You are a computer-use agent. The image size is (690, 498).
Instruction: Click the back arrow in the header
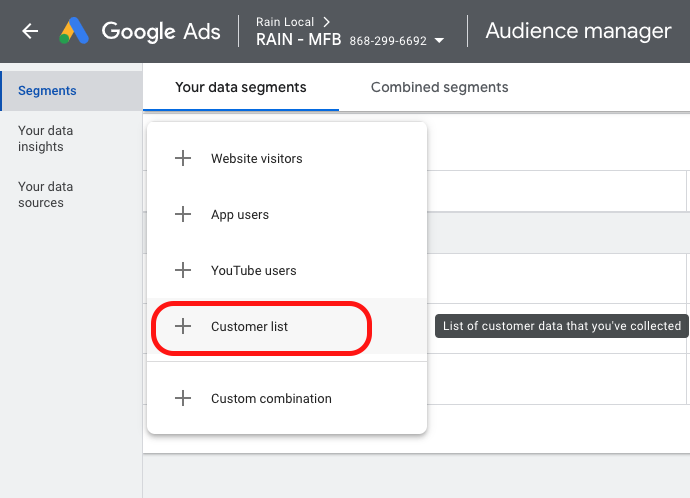(x=30, y=31)
